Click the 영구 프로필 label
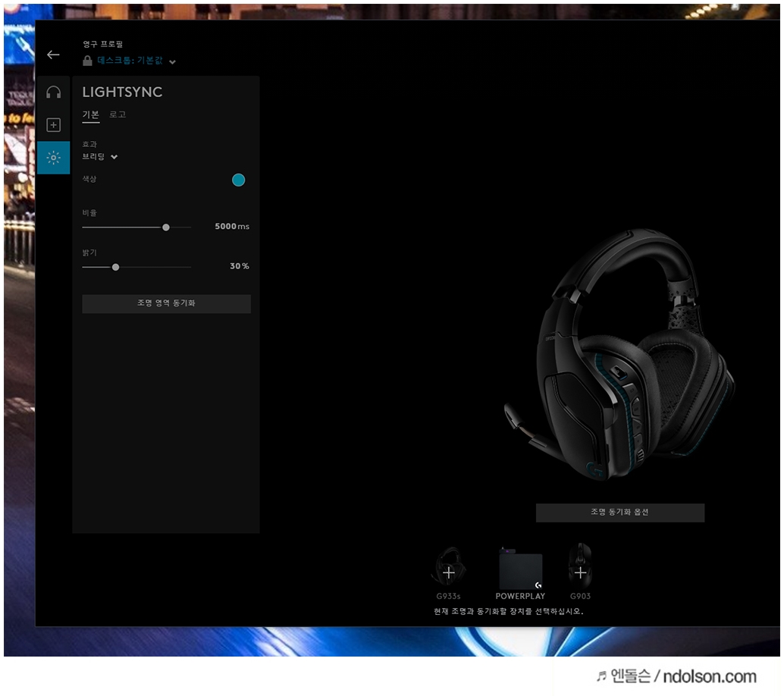This screenshot has width=784, height=696. [x=103, y=44]
